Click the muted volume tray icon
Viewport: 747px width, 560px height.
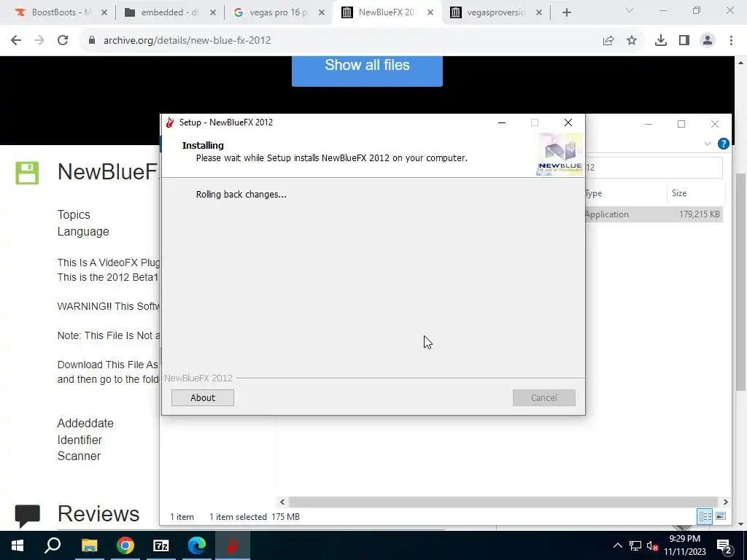[652, 545]
